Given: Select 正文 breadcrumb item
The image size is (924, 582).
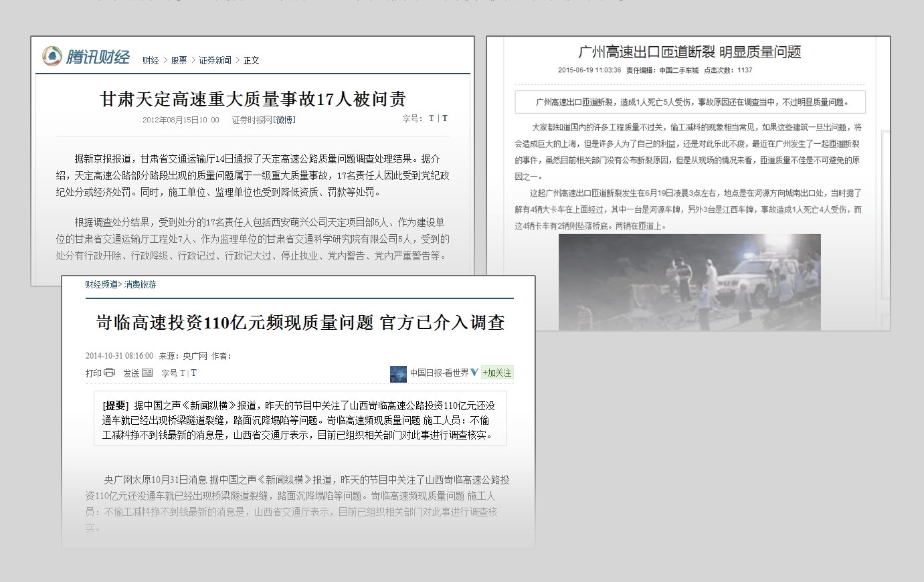Looking at the screenshot, I should pos(251,60).
